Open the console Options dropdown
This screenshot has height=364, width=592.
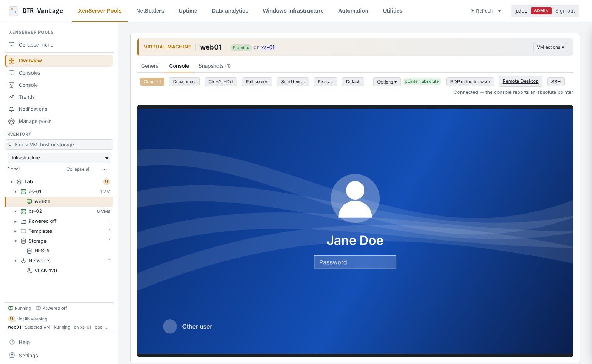point(387,82)
